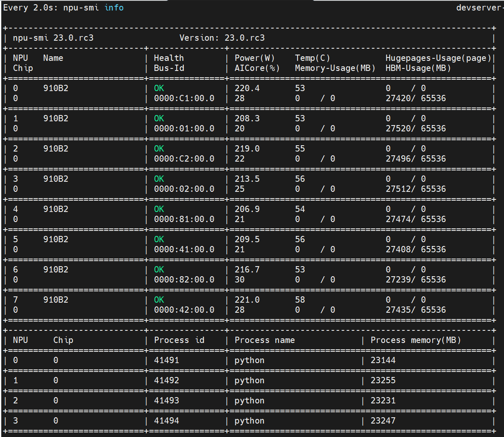Select process memory value 23247
This screenshot has width=504, height=437.
pyautogui.click(x=383, y=421)
